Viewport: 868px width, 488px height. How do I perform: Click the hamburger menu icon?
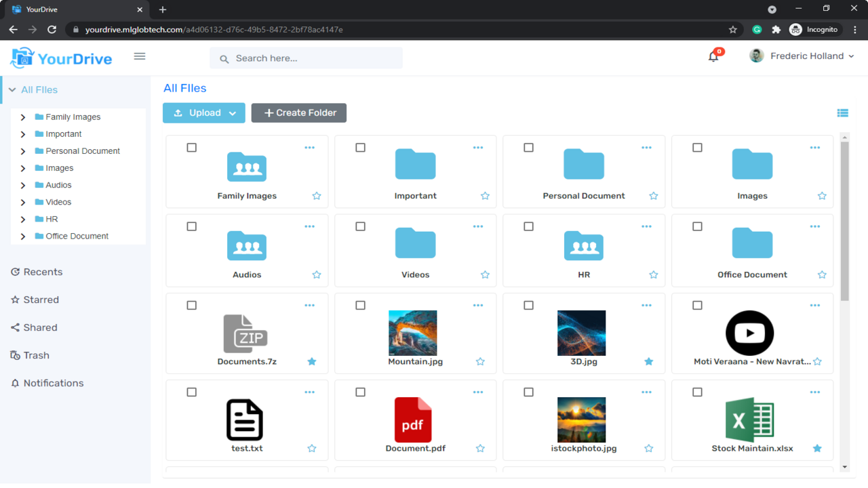pyautogui.click(x=140, y=56)
